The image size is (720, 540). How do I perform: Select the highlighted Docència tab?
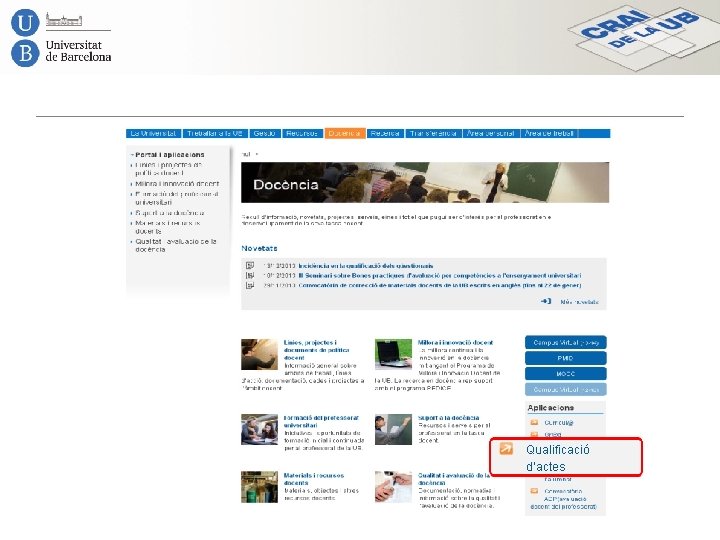pos(345,133)
